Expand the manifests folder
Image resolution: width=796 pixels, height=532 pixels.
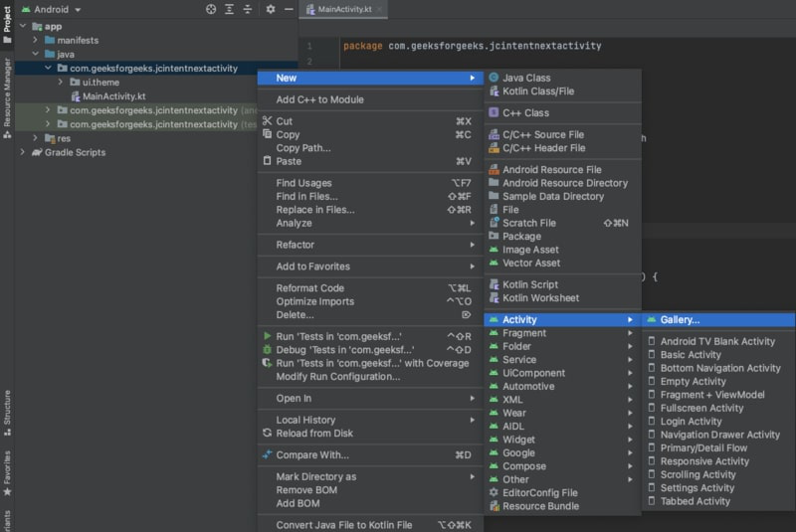coord(35,40)
